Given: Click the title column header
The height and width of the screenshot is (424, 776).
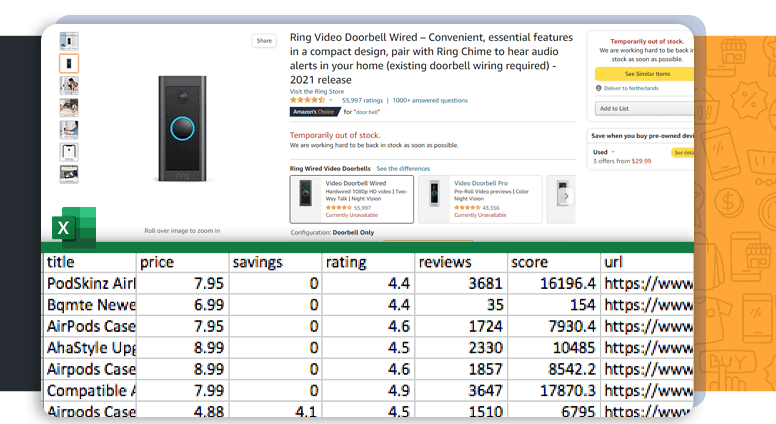Looking at the screenshot, I should [89, 262].
